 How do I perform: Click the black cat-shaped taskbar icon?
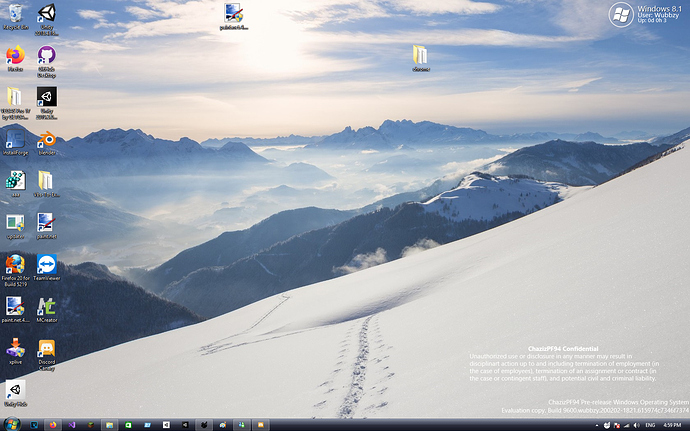[x=204, y=425]
